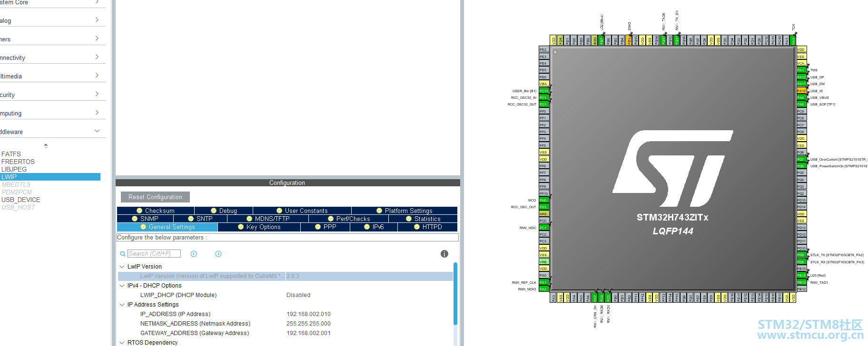This screenshot has width=868, height=346.
Task: Select the PG6 USB_PowerSwitchOn pin
Action: click(802, 166)
